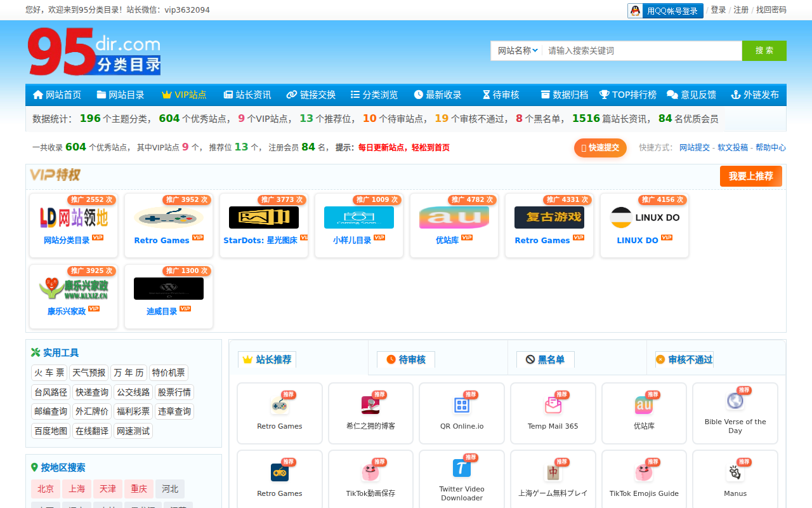This screenshot has height=508, width=812.
Task: Open the LINUX DO VIP thumbnail
Action: (644, 218)
